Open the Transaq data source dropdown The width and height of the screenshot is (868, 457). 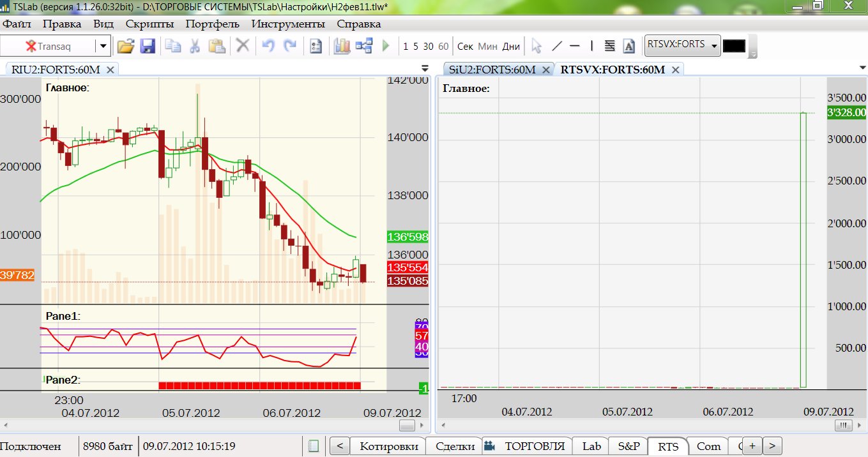102,46
